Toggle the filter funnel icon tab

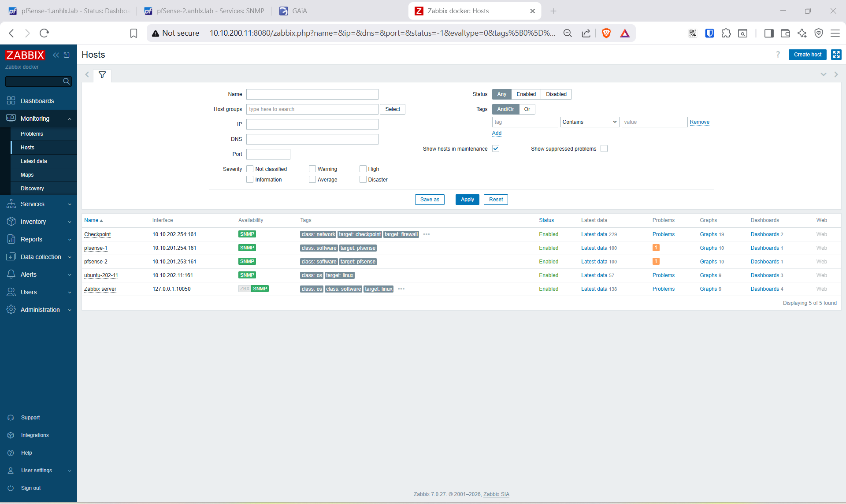point(102,75)
